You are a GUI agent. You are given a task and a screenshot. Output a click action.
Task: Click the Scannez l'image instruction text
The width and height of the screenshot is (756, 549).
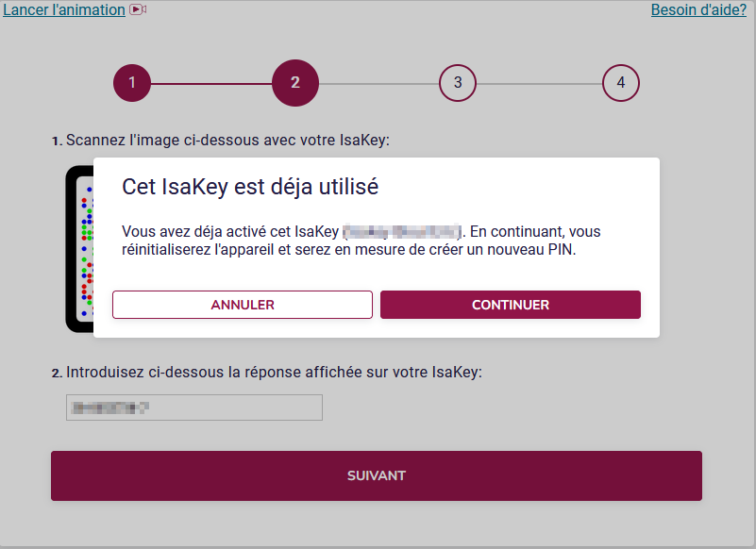pyautogui.click(x=221, y=140)
